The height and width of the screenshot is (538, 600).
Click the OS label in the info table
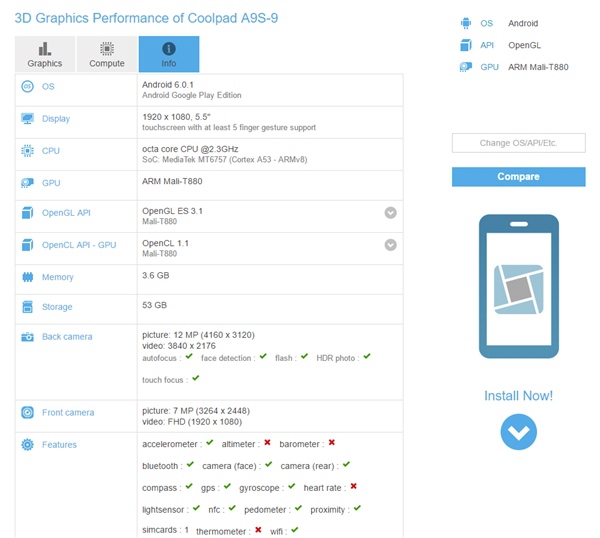tap(48, 86)
